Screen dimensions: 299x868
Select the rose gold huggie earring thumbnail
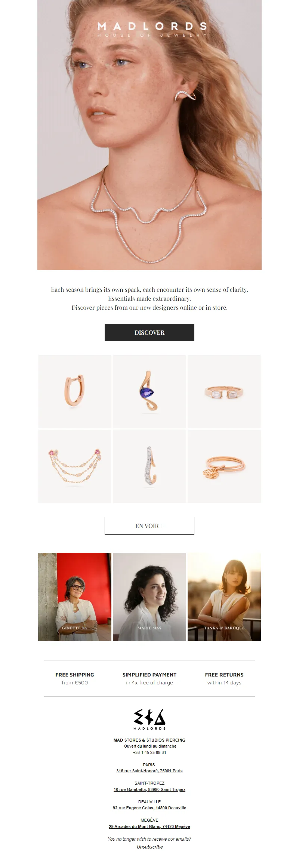[75, 391]
